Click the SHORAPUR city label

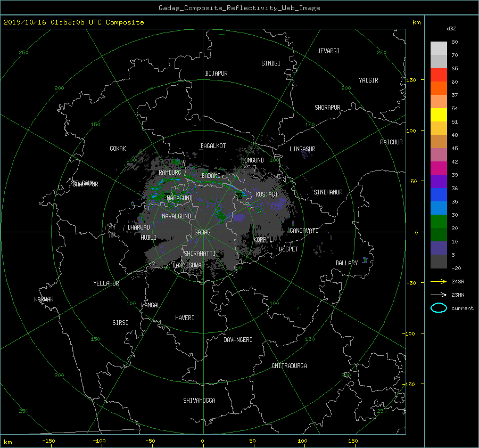click(x=327, y=108)
